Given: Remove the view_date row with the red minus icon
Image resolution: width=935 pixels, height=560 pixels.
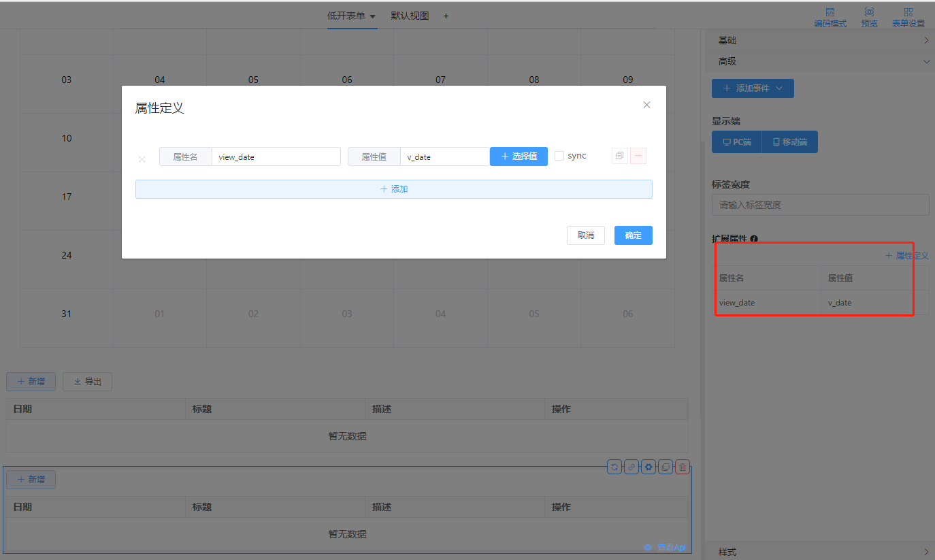Looking at the screenshot, I should pos(638,156).
